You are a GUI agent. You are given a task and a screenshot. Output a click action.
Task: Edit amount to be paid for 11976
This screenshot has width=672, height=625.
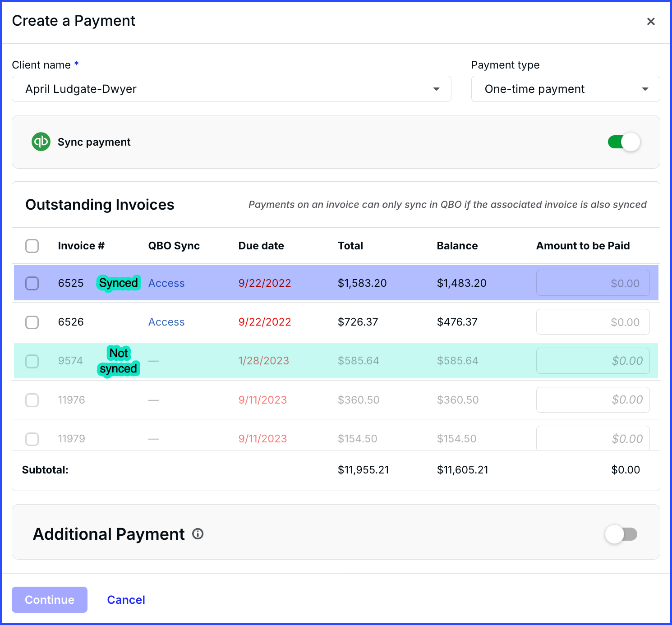tap(593, 400)
